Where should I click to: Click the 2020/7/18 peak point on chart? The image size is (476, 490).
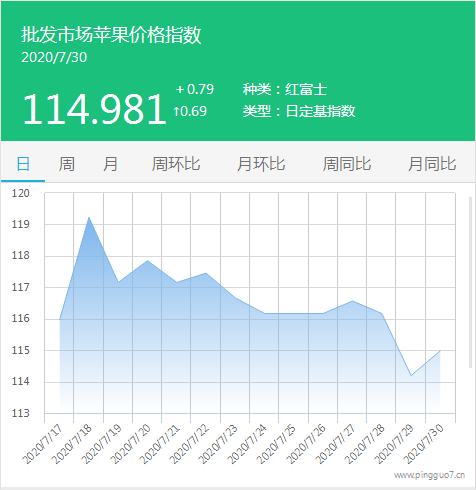click(x=89, y=217)
